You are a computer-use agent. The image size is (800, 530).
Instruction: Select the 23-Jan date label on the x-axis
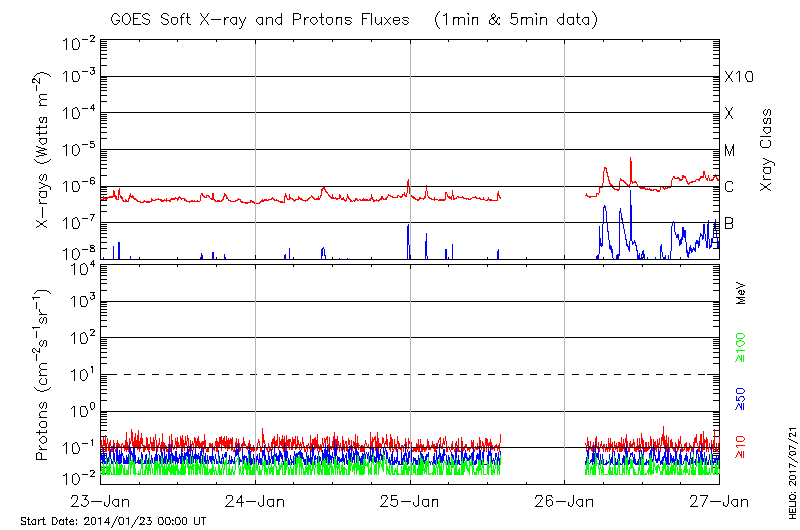(x=102, y=500)
